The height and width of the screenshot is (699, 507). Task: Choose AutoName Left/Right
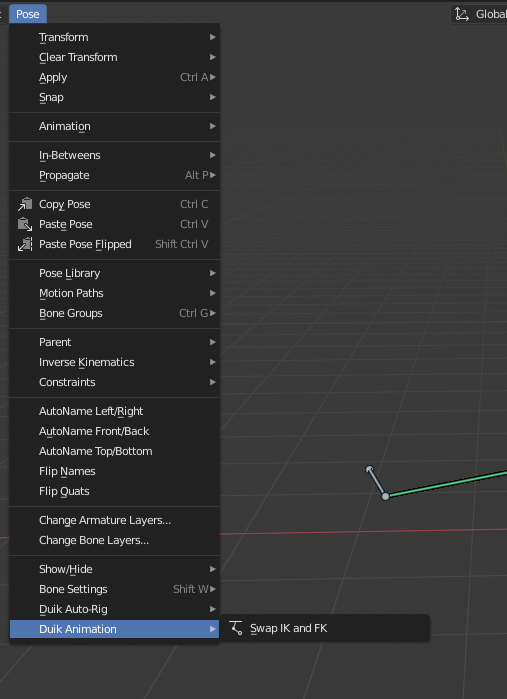pos(115,411)
